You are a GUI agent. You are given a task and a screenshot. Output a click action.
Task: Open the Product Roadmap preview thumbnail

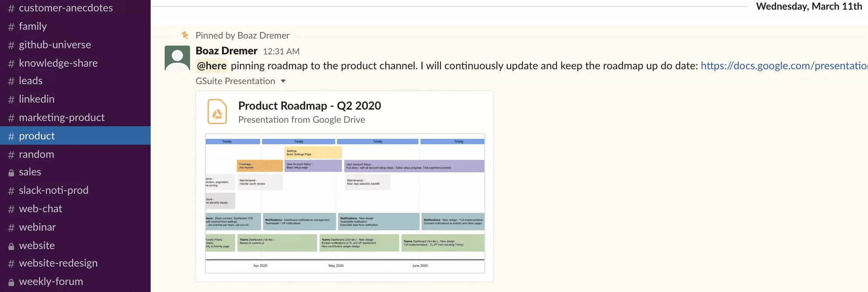click(345, 202)
